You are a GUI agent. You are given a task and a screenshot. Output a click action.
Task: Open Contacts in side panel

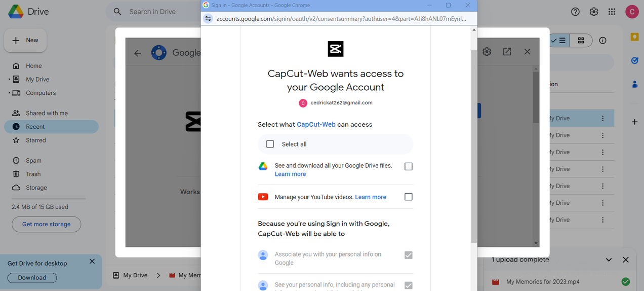[x=634, y=85]
